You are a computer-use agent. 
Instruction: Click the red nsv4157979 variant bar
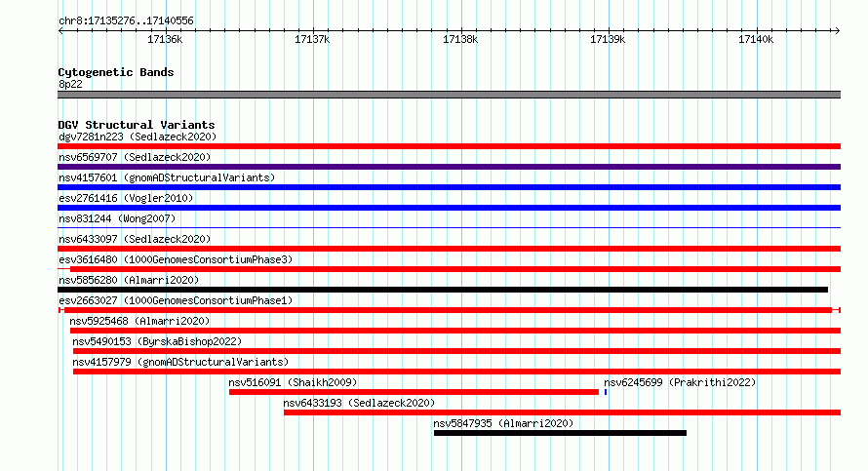pos(456,372)
